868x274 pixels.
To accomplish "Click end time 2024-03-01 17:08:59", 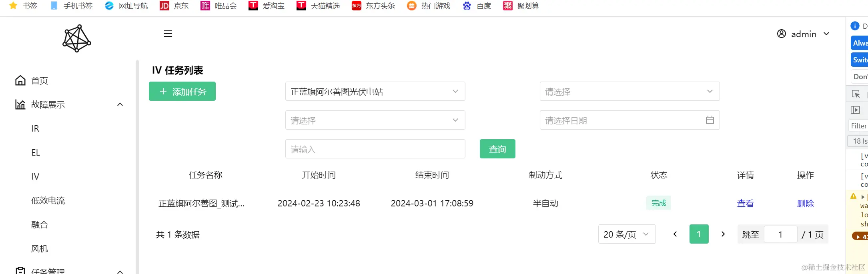I will click(x=432, y=203).
